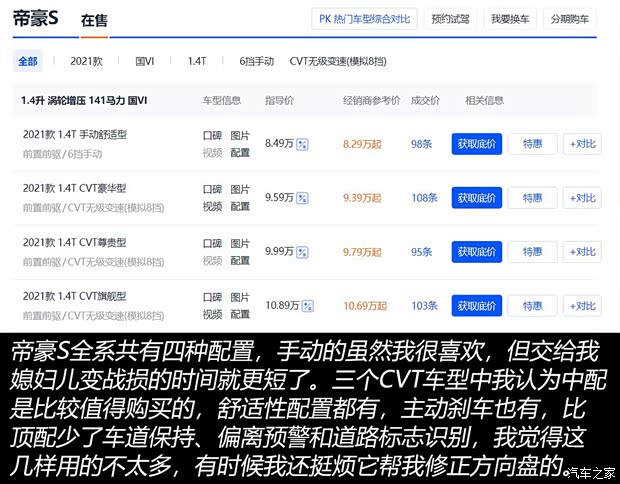Open 视频 for CVT尊贵型
Viewport: 620px width, 484px height.
tap(212, 261)
